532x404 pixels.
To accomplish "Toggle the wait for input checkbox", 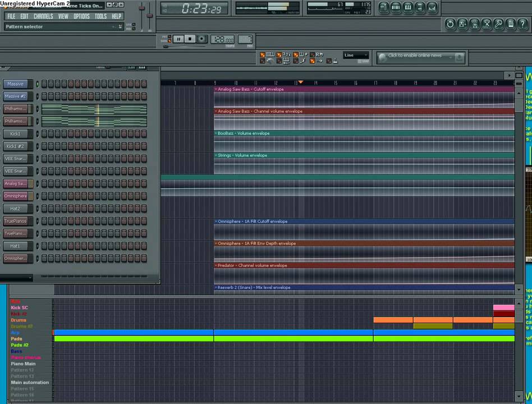I will pyautogui.click(x=279, y=61).
